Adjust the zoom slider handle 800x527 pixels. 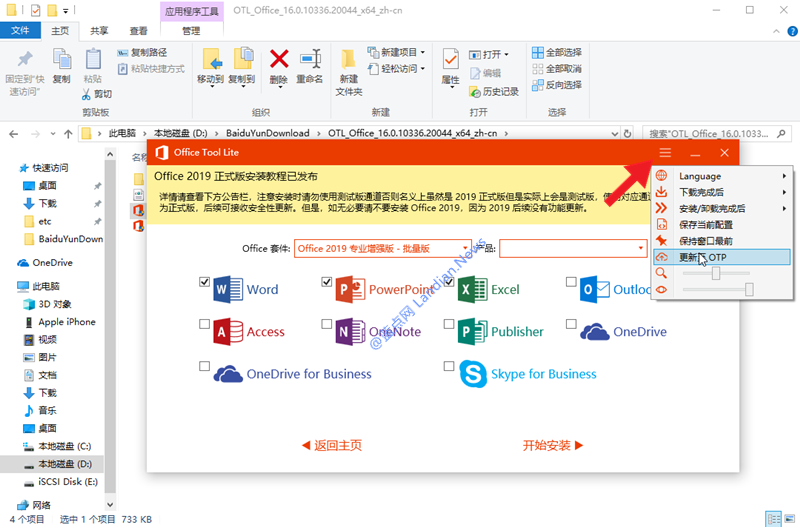point(716,273)
